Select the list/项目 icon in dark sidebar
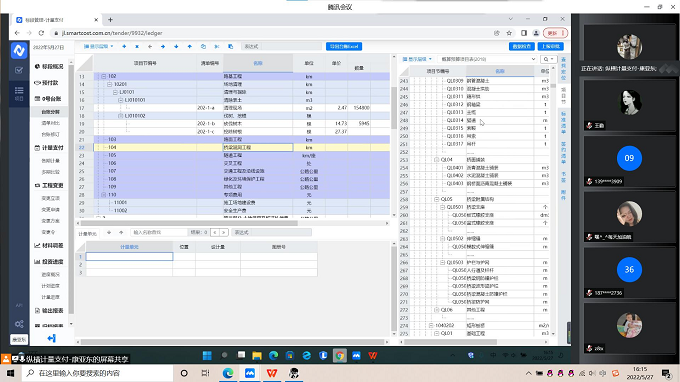 pos(19,93)
